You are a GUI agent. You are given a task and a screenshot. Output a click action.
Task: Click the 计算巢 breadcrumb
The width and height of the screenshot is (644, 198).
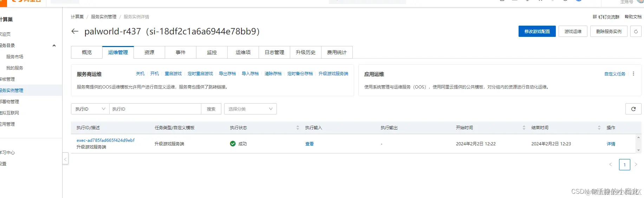[x=77, y=17]
